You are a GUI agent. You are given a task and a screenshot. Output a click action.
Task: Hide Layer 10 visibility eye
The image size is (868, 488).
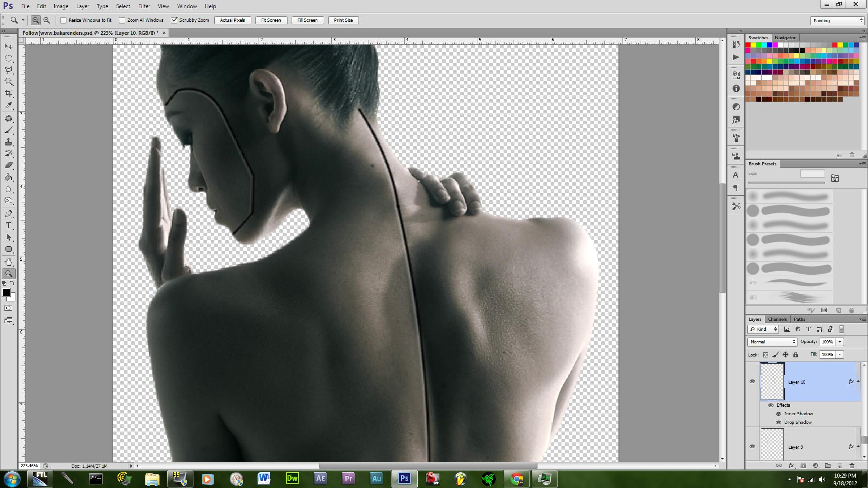pos(752,381)
